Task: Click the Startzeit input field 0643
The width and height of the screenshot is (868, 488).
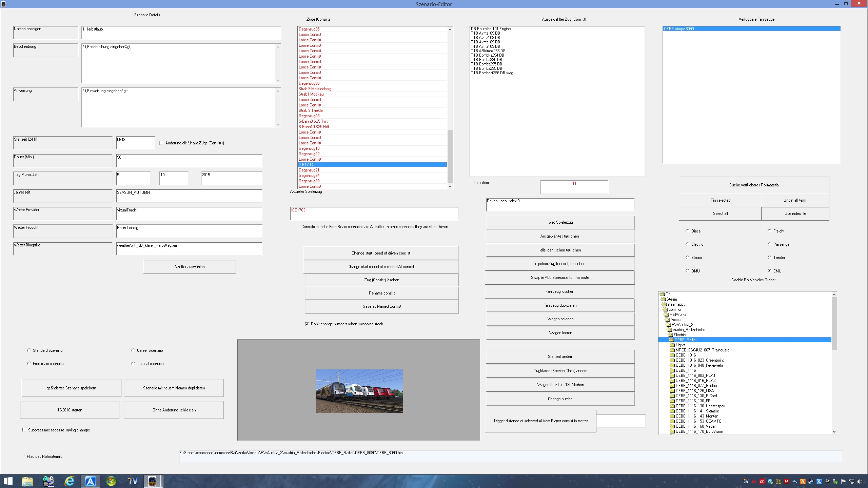Action: [x=135, y=143]
